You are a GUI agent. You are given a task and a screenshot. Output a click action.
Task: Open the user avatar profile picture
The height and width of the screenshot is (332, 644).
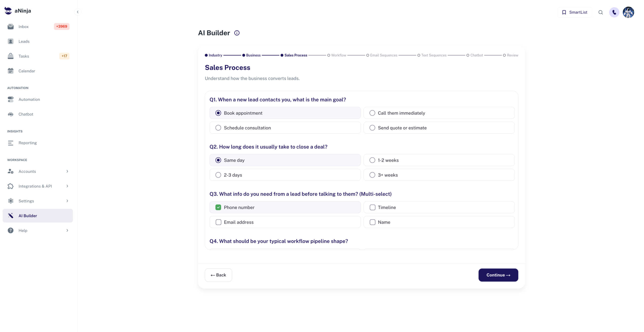(x=628, y=12)
